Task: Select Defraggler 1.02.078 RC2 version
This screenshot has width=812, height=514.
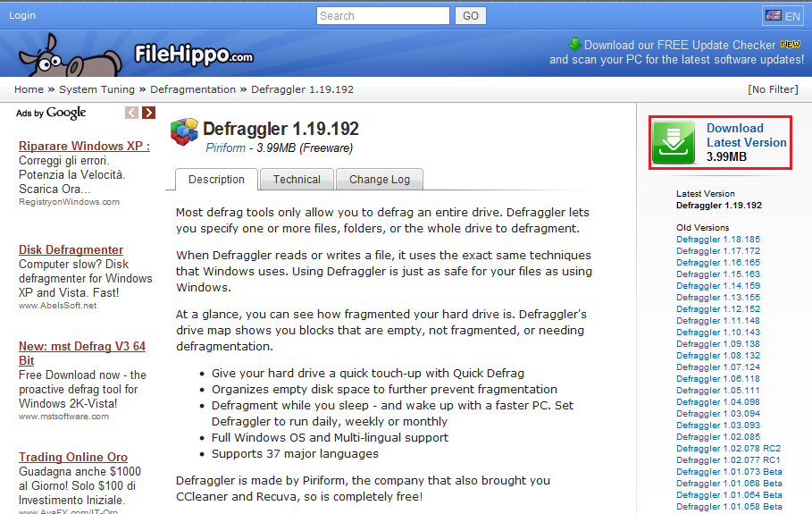Action: click(729, 449)
